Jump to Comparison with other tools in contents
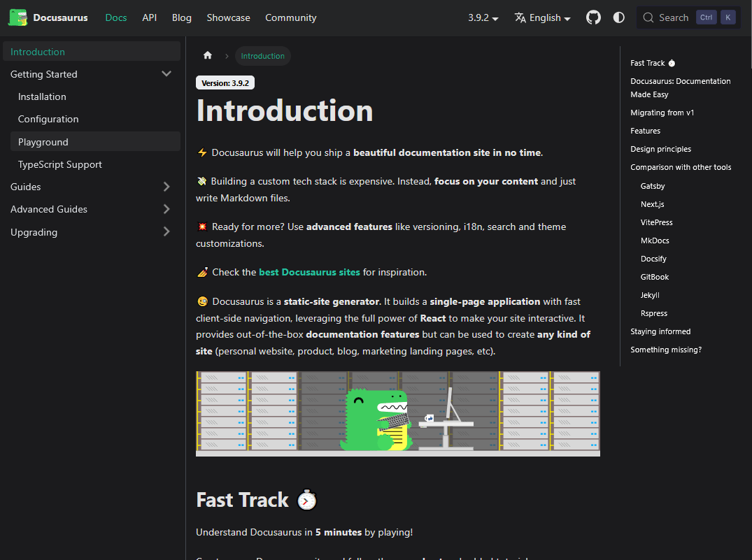 [680, 167]
